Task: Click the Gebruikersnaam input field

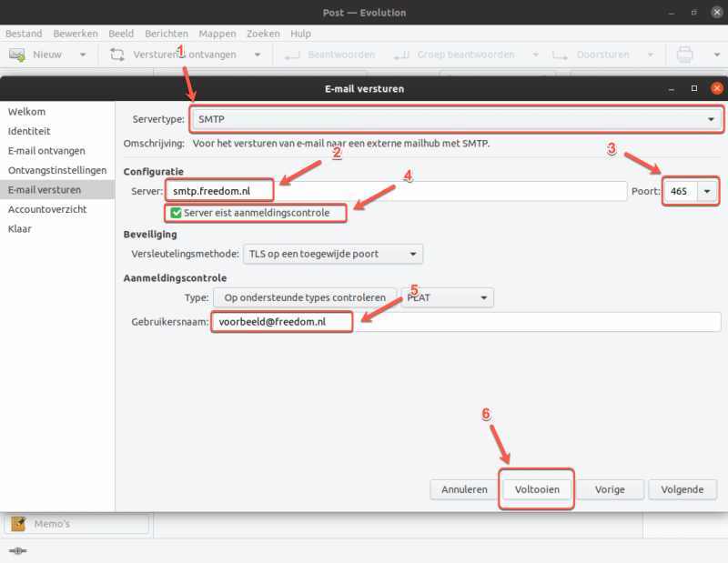Action: 466,322
